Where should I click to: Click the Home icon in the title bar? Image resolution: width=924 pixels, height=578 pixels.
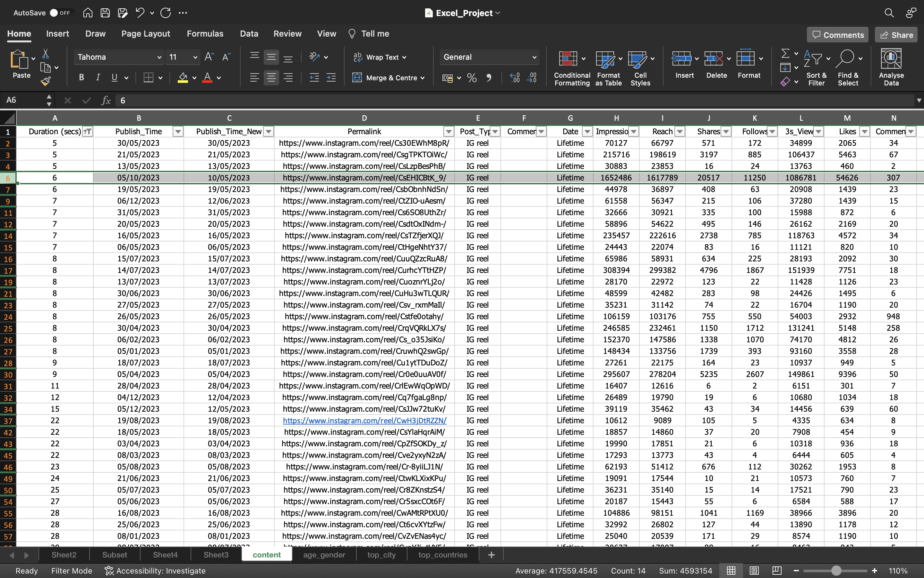pyautogui.click(x=88, y=13)
